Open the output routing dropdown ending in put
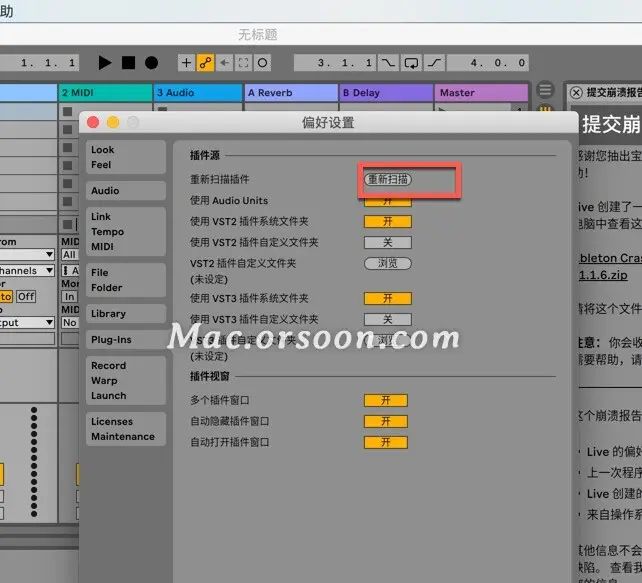This screenshot has height=583, width=642. coord(27,323)
